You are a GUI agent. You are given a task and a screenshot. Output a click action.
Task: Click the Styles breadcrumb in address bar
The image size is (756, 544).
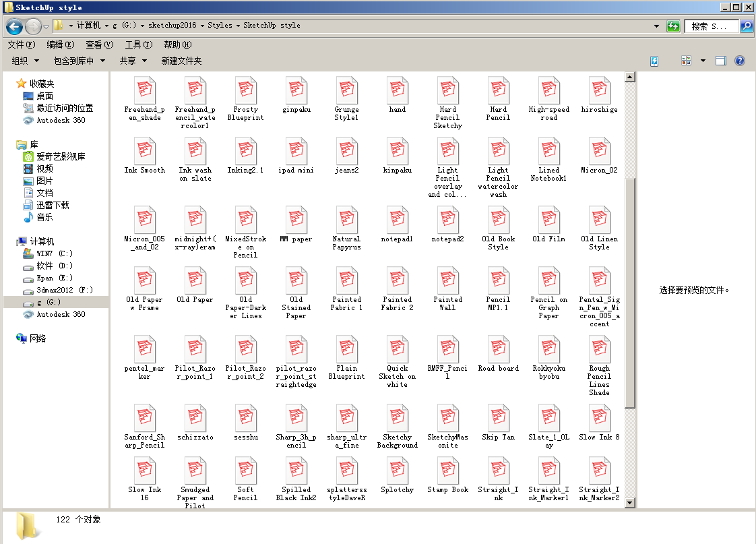(x=220, y=26)
